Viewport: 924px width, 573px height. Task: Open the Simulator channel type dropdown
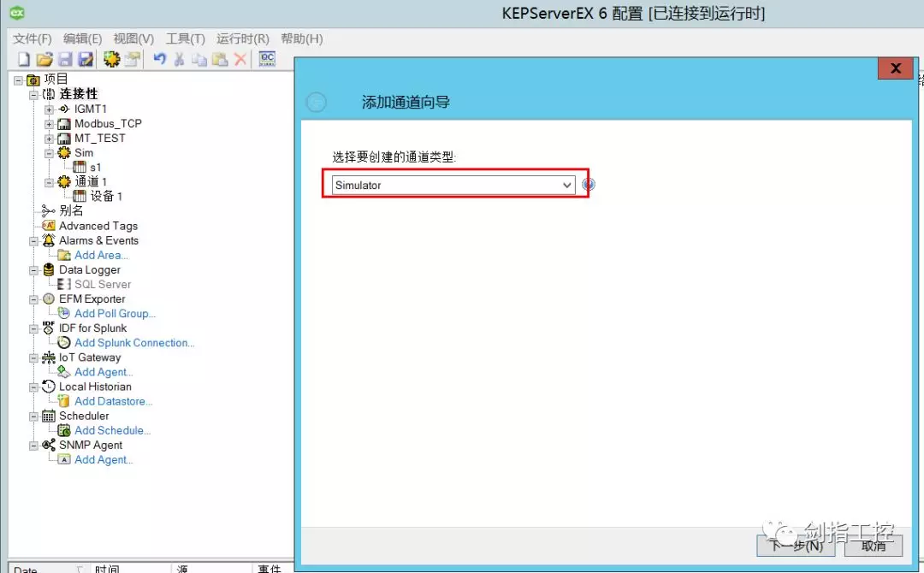pos(566,185)
